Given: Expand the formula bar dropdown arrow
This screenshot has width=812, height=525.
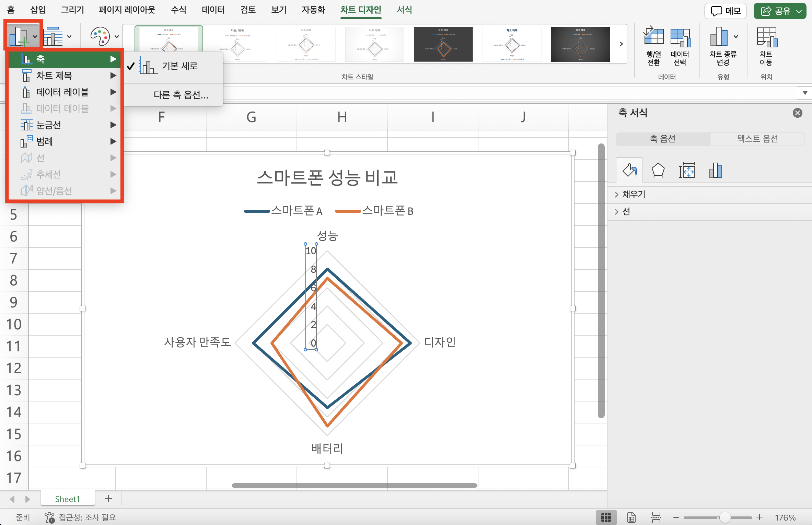Looking at the screenshot, I should click(x=805, y=93).
